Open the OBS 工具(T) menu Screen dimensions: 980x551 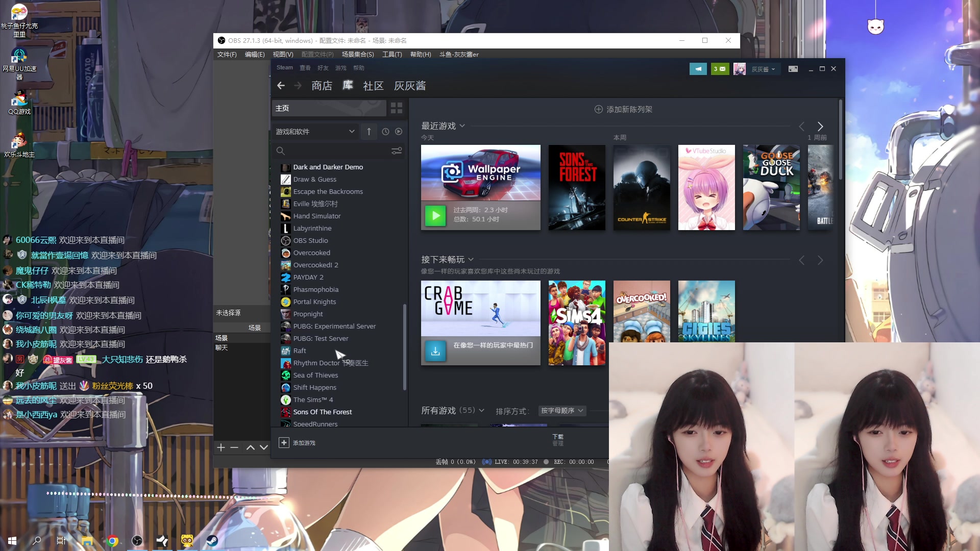coord(392,55)
